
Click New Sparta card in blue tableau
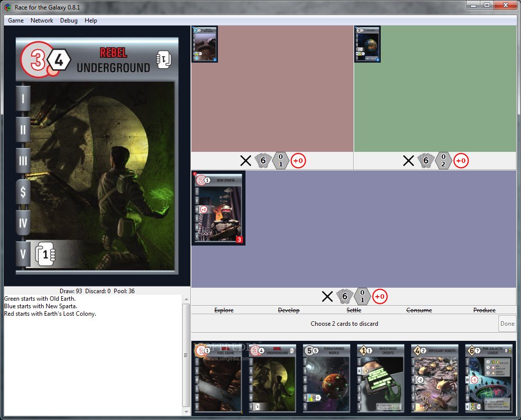pos(218,208)
